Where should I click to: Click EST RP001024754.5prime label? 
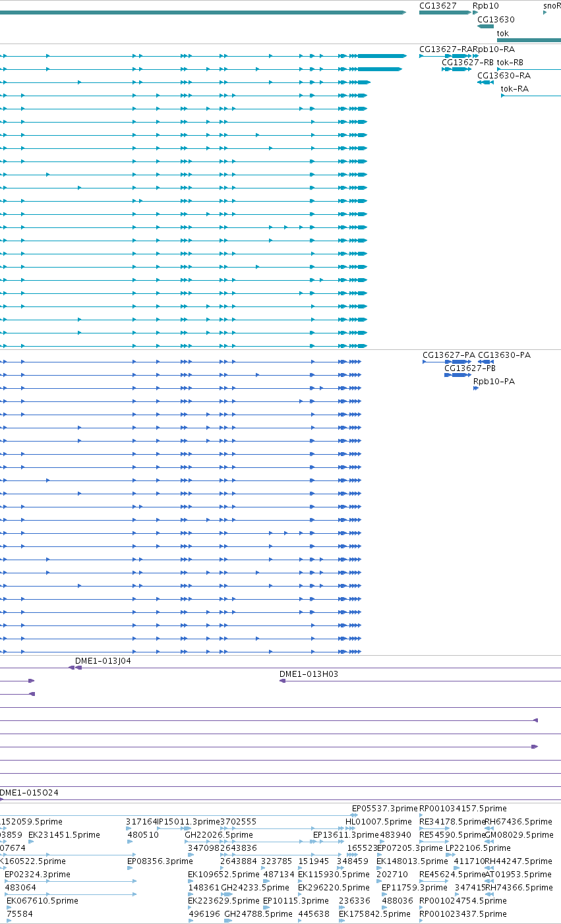point(463,901)
